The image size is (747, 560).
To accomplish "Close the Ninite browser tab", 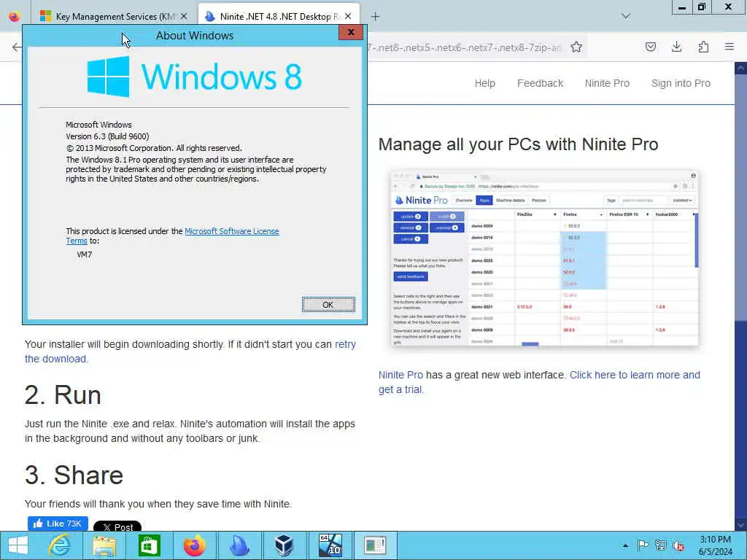I will [348, 17].
